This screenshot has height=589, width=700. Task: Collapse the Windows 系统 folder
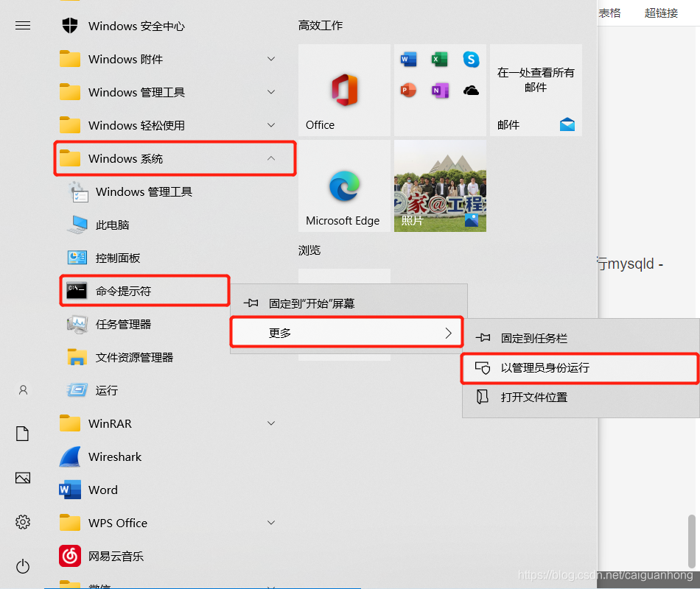pos(271,158)
